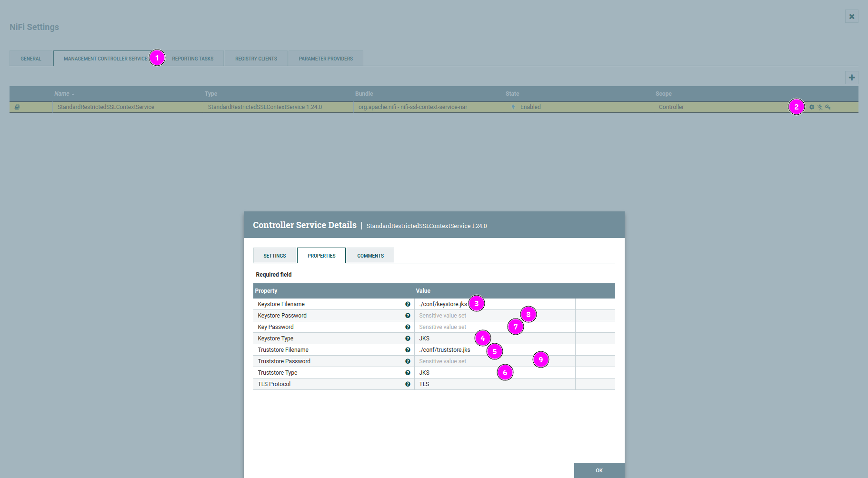The image size is (868, 478).
Task: Select the Keystore Filename property name
Action: coord(281,304)
